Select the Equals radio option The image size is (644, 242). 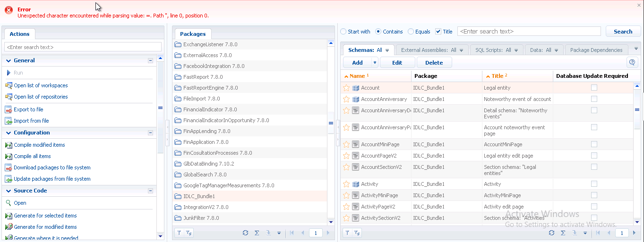(411, 32)
